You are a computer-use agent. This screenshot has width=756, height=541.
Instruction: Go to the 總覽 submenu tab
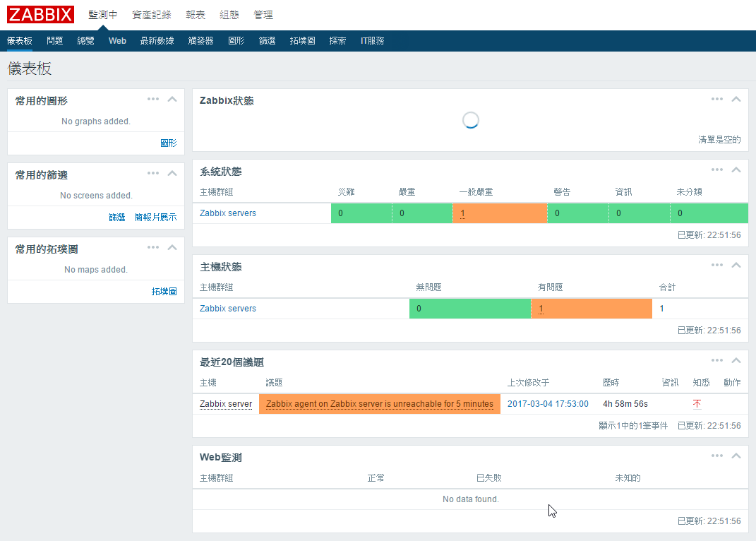(x=85, y=41)
